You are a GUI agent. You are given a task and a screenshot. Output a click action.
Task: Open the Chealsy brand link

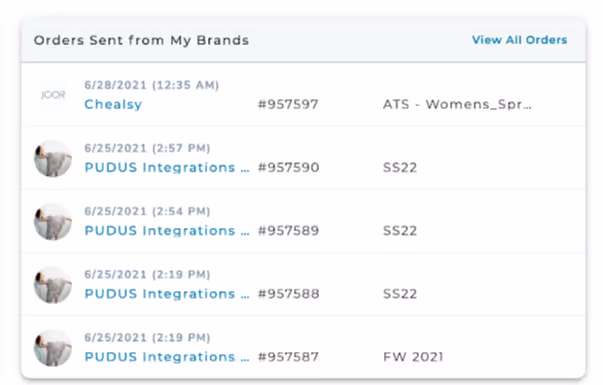[113, 104]
